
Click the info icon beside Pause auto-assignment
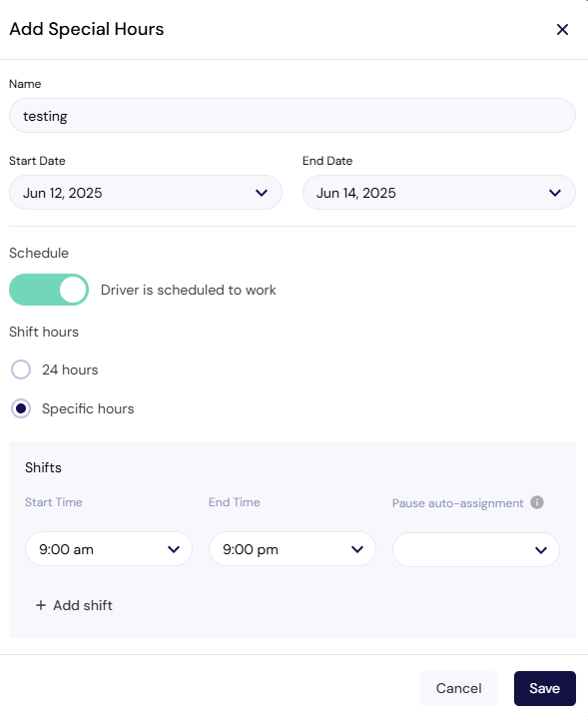click(537, 502)
